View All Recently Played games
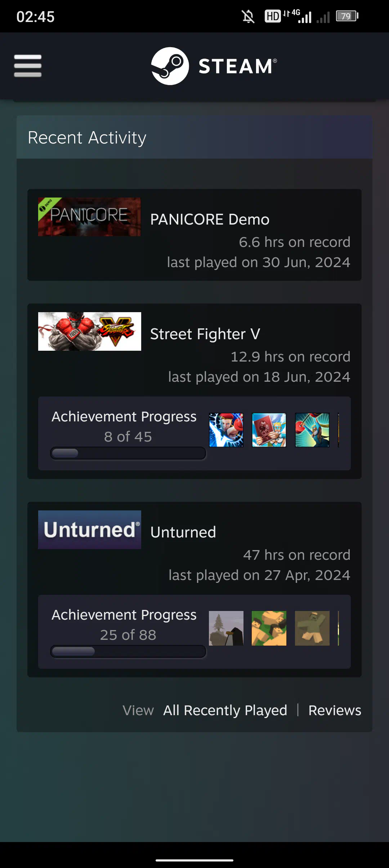The image size is (389, 868). coord(225,710)
